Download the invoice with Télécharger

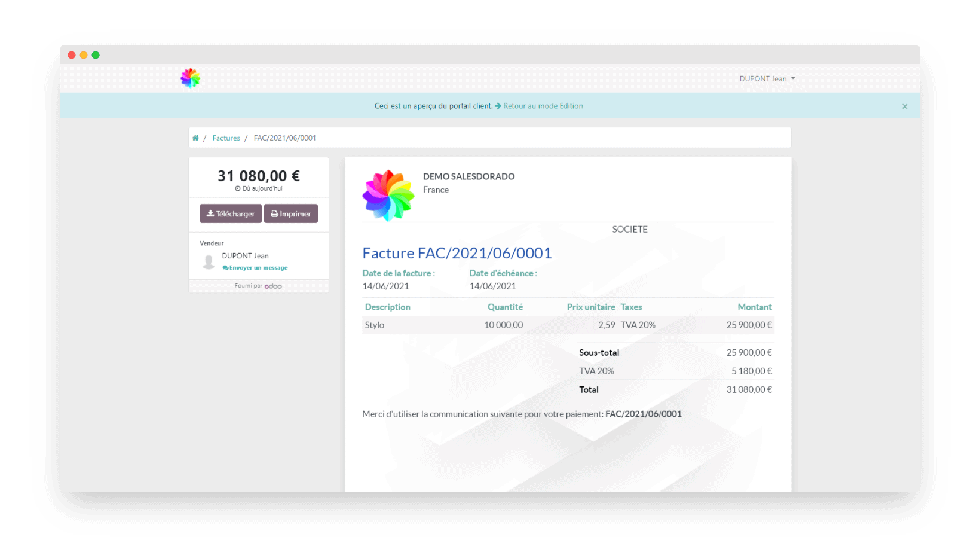[231, 213]
